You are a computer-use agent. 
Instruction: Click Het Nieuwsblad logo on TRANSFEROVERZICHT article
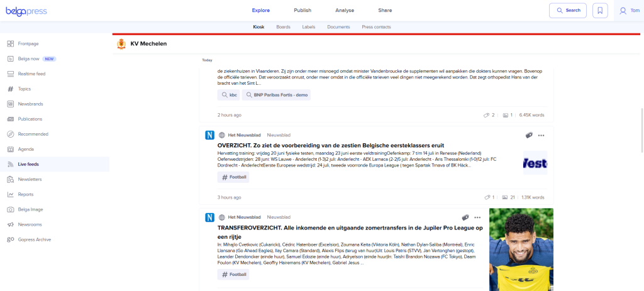[210, 217]
